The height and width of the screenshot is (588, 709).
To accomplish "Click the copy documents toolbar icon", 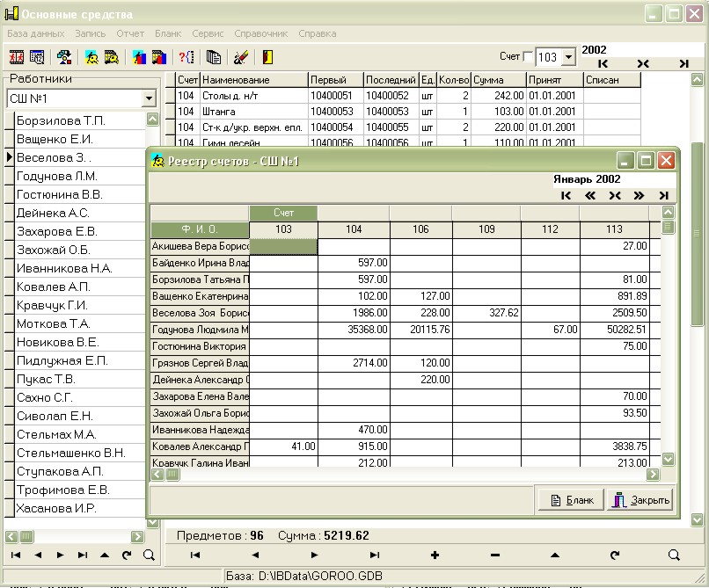I will click(214, 57).
